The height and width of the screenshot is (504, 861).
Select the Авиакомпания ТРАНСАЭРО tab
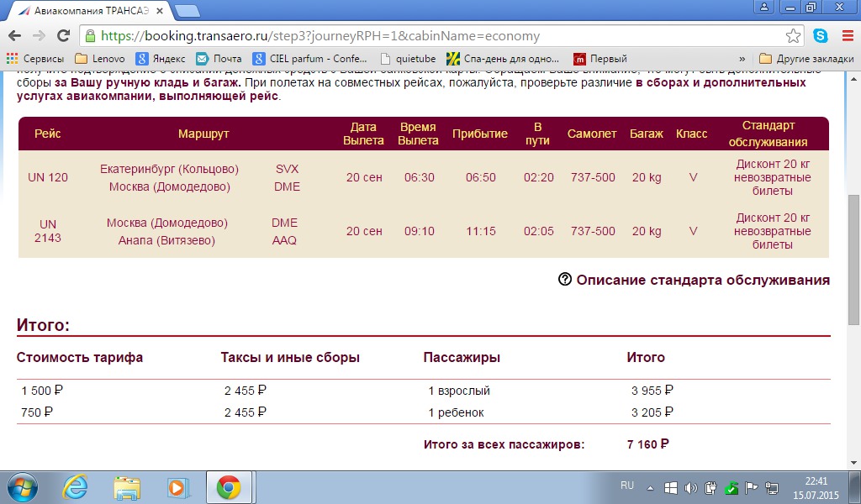point(92,10)
